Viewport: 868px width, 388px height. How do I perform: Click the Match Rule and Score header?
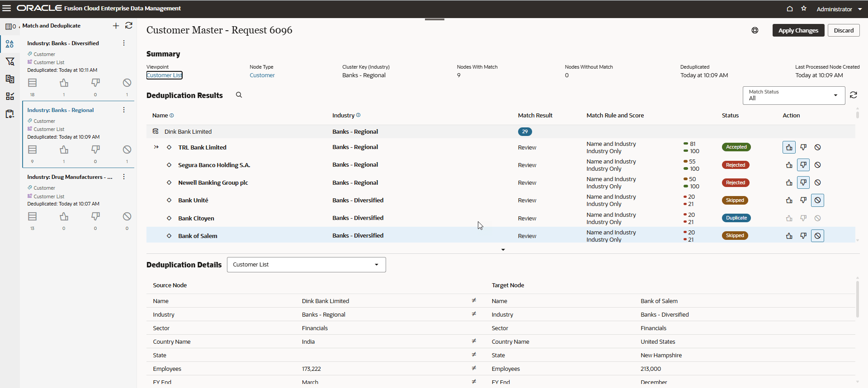(x=615, y=116)
